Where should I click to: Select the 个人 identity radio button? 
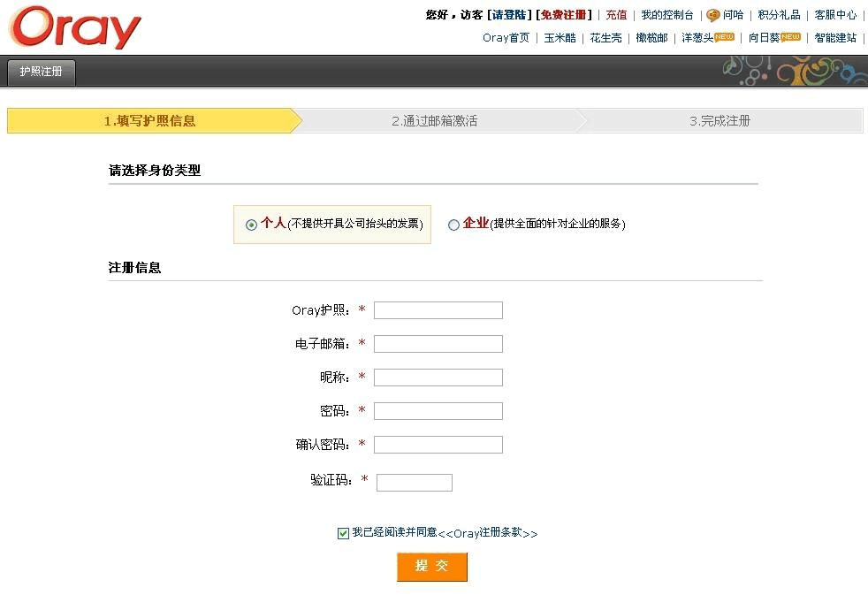(x=252, y=225)
